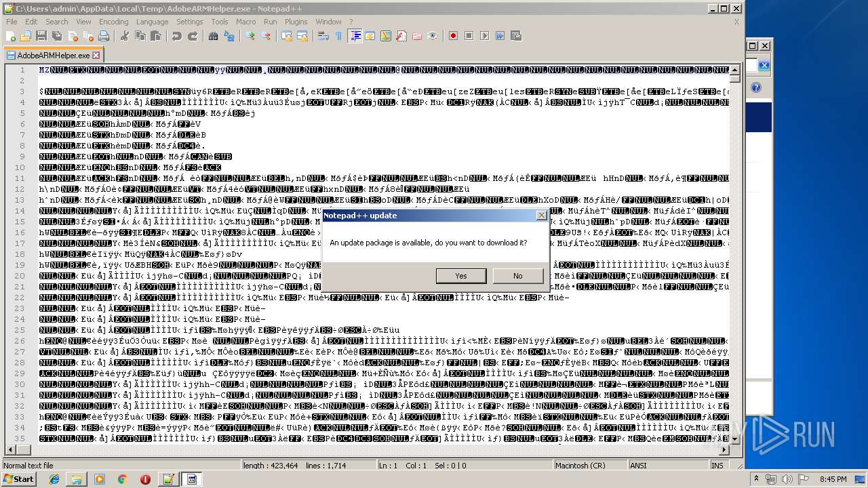Open the Window menu

click(329, 22)
